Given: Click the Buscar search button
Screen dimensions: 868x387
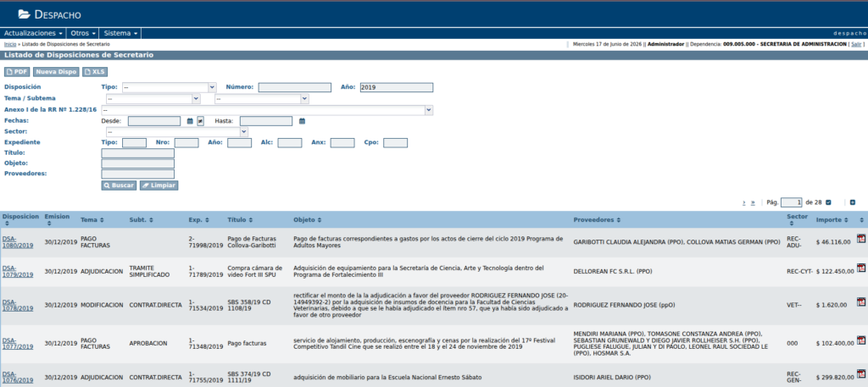Looking at the screenshot, I should click(x=119, y=185).
